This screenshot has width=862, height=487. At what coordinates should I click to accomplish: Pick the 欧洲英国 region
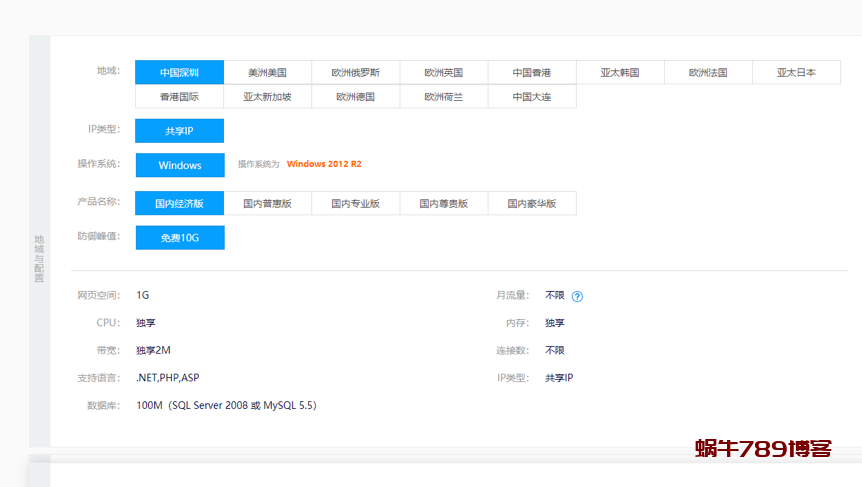click(x=443, y=73)
